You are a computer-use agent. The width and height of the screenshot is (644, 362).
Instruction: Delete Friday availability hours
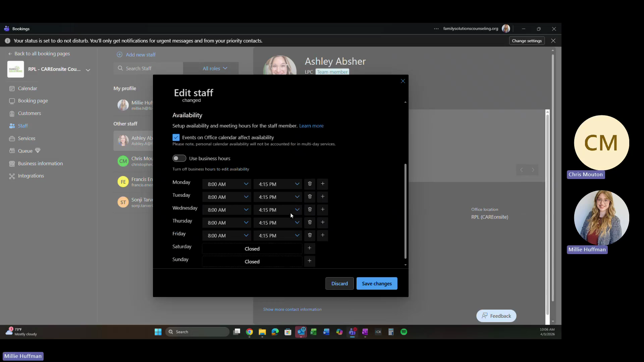coord(310,235)
